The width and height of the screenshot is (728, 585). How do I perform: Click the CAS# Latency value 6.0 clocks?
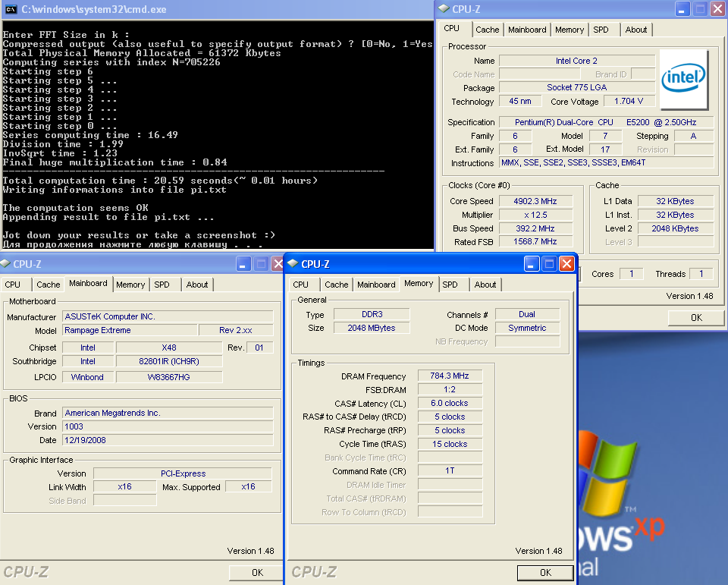450,404
